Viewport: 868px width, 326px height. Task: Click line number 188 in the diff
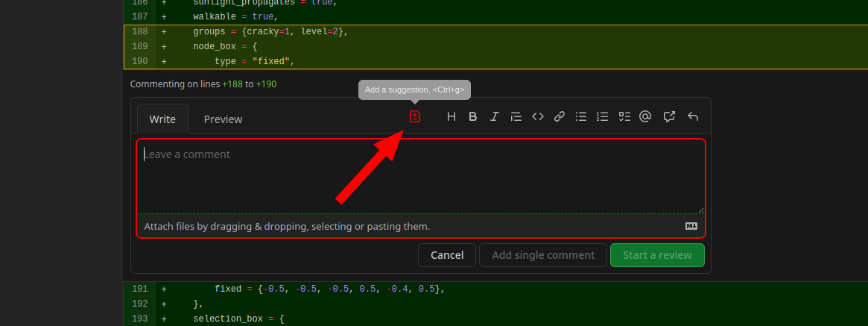(139, 31)
